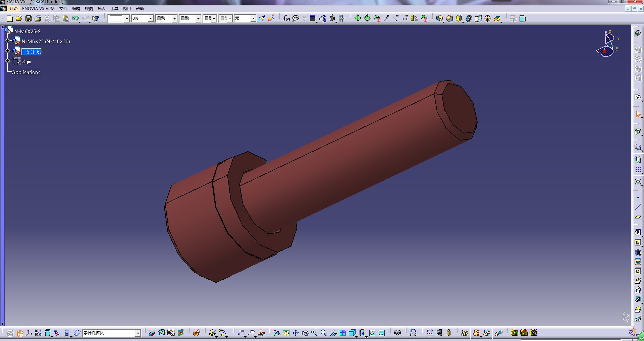Select the 约束 constraints node in the tree
The width and height of the screenshot is (644, 341).
tap(26, 62)
